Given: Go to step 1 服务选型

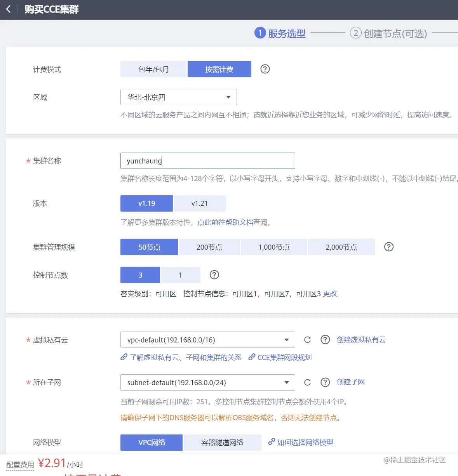Looking at the screenshot, I should pyautogui.click(x=280, y=33).
